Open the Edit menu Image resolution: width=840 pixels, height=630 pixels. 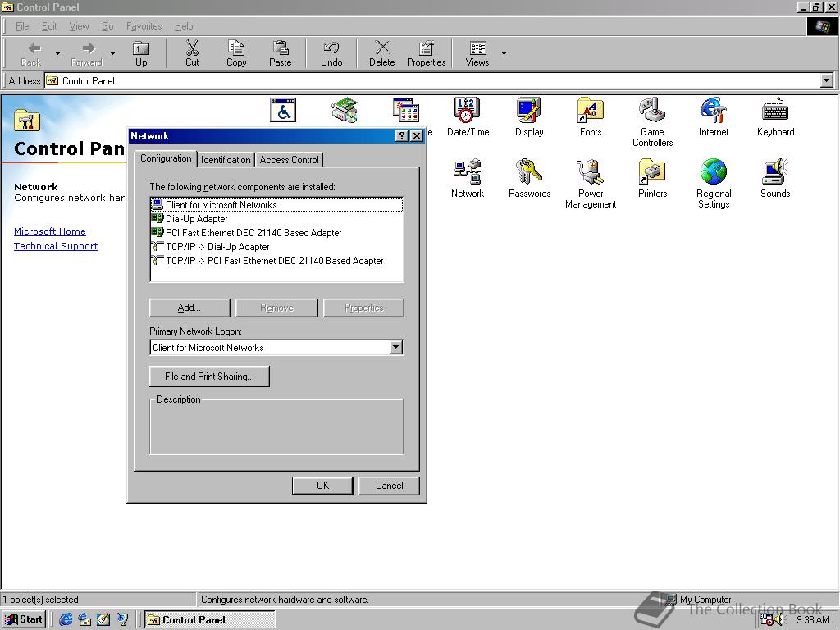pyautogui.click(x=49, y=26)
